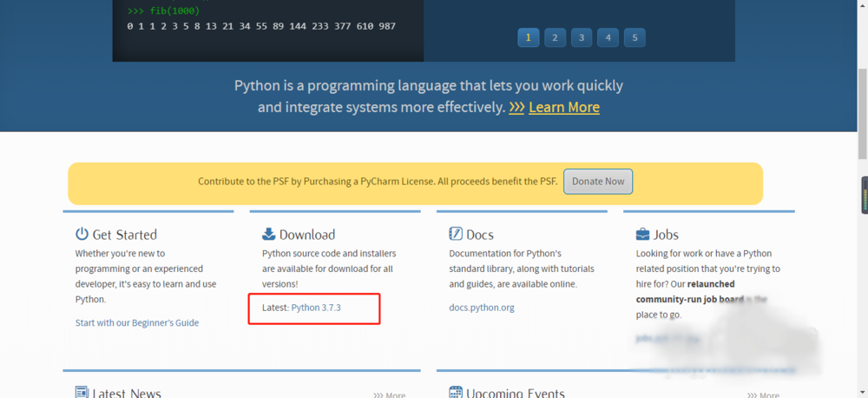Show code slide 3

pyautogui.click(x=582, y=37)
